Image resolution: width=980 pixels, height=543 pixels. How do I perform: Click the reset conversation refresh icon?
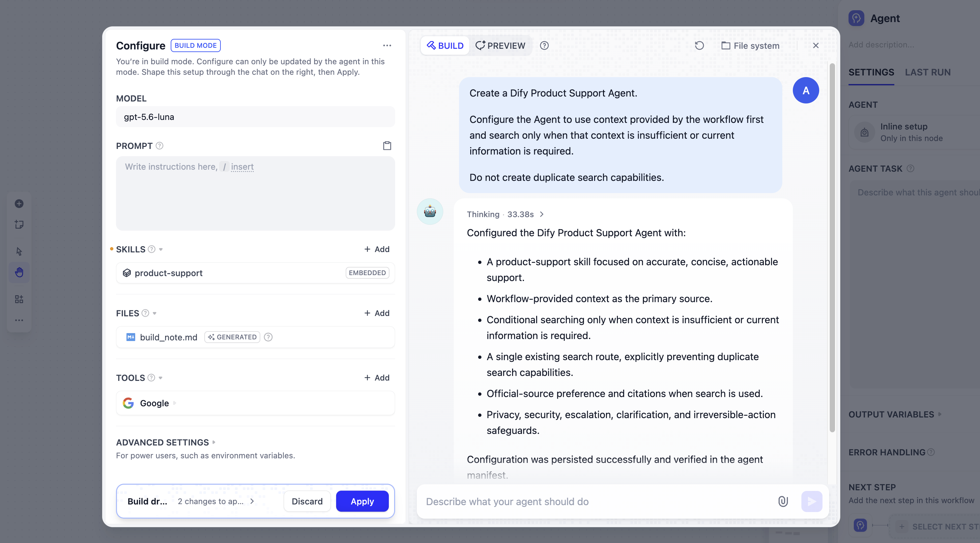[x=699, y=46]
